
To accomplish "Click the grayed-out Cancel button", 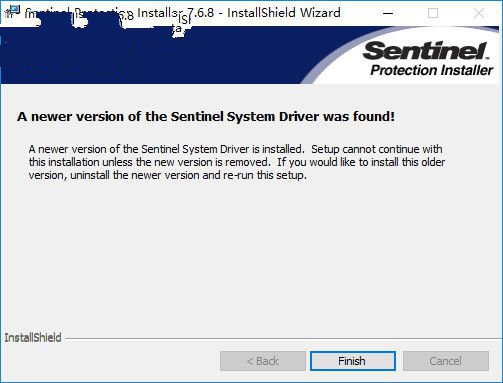I will tap(446, 361).
